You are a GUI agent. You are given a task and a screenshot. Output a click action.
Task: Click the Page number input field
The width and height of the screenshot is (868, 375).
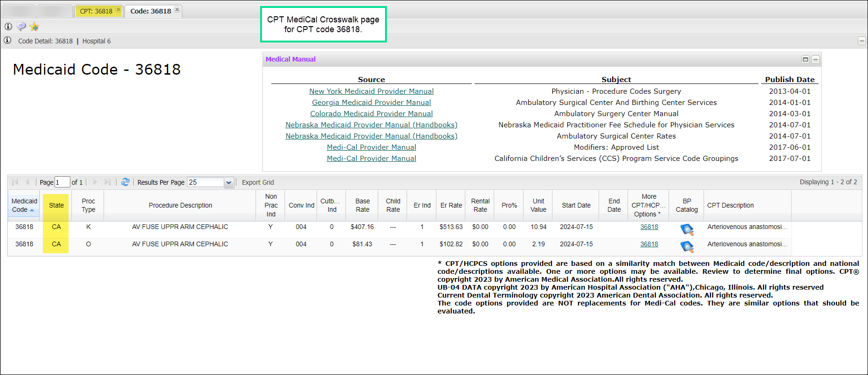click(62, 182)
